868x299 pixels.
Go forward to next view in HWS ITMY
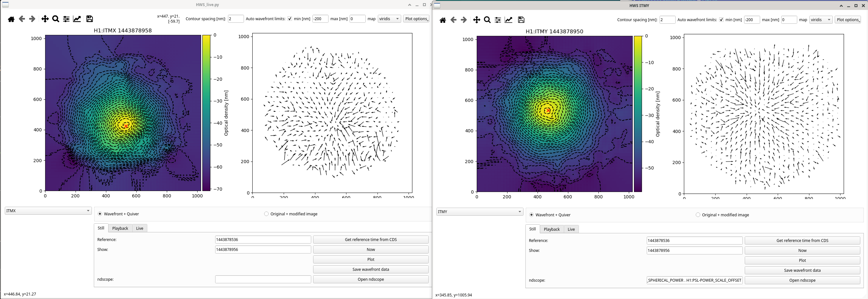click(464, 20)
